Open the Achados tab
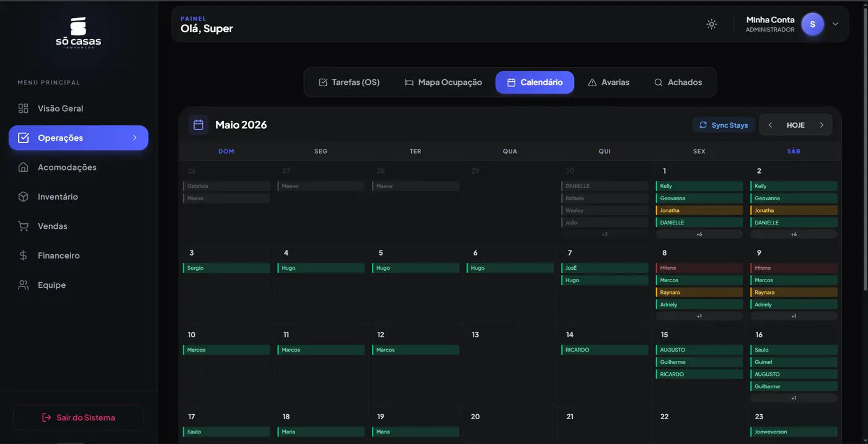868x444 pixels. 678,82
